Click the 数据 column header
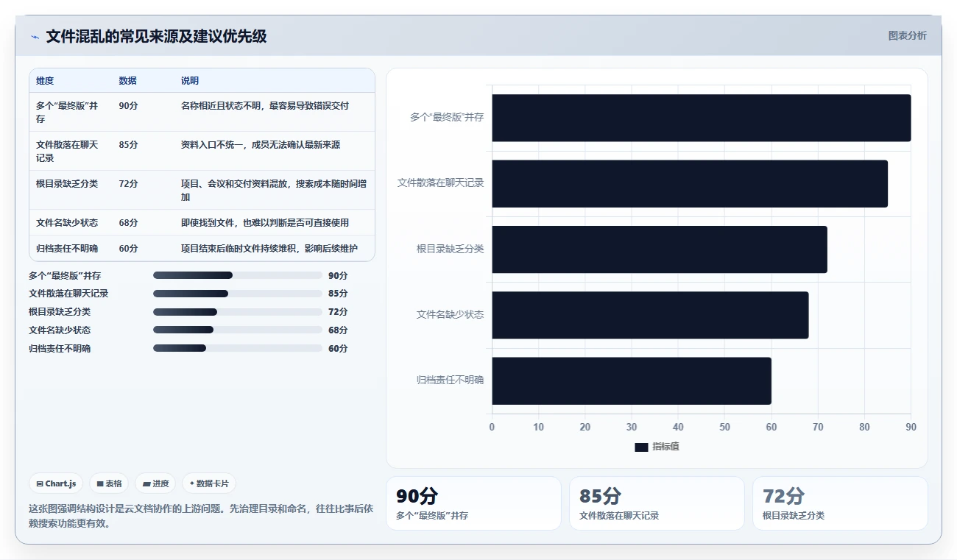The image size is (957, 560). tap(127, 81)
